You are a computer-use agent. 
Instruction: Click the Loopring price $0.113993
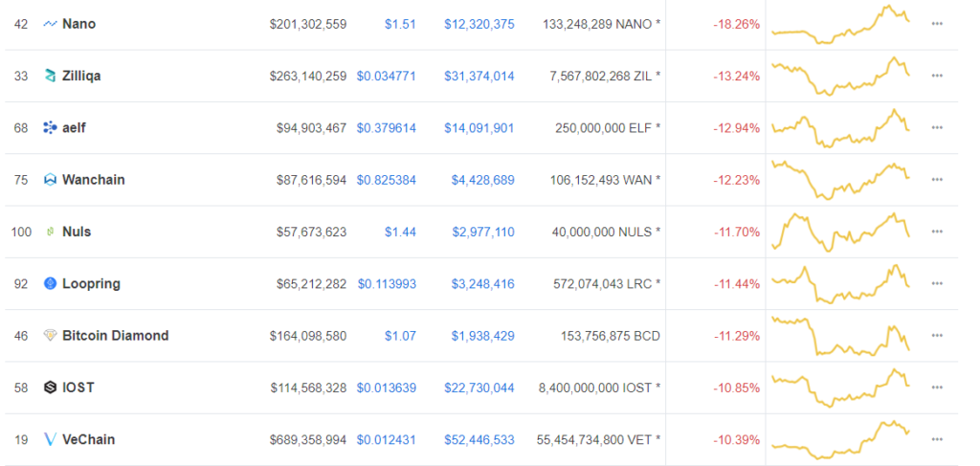[387, 283]
